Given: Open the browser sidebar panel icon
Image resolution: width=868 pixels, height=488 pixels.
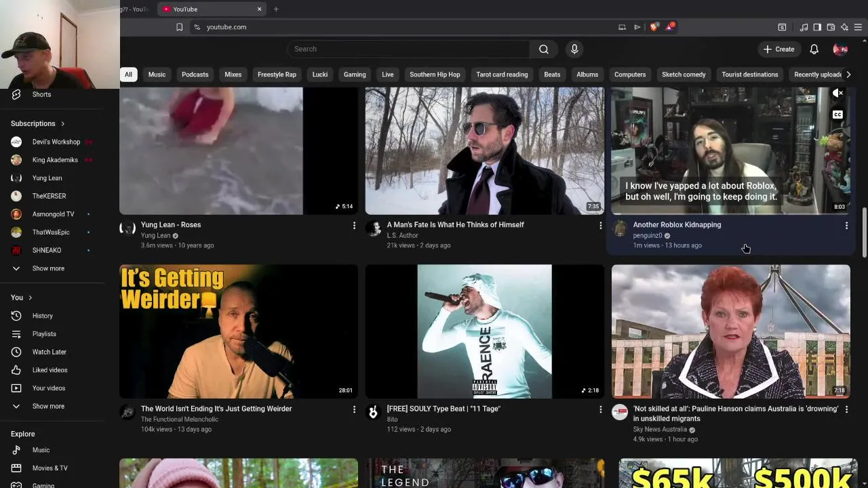Looking at the screenshot, I should (817, 27).
